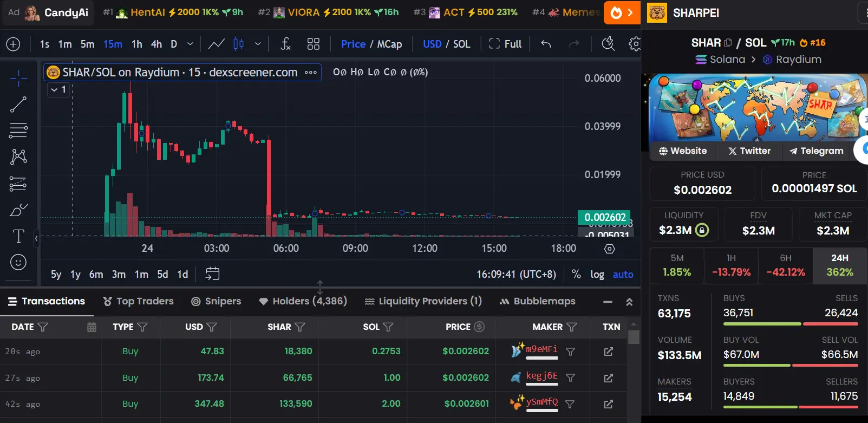Screen dimensions: 868x423
Task: Select the 1h chart timeframe
Action: click(137, 44)
